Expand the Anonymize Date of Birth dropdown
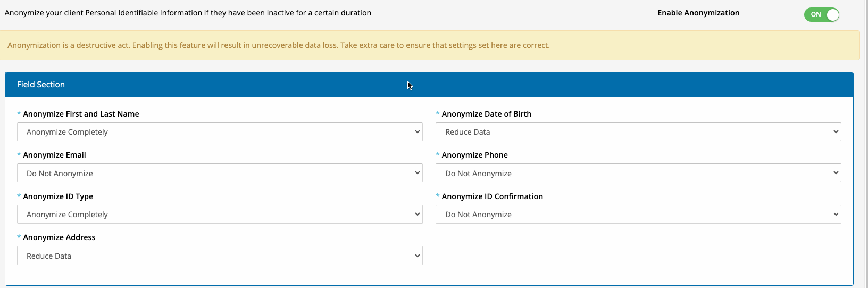 click(x=638, y=132)
